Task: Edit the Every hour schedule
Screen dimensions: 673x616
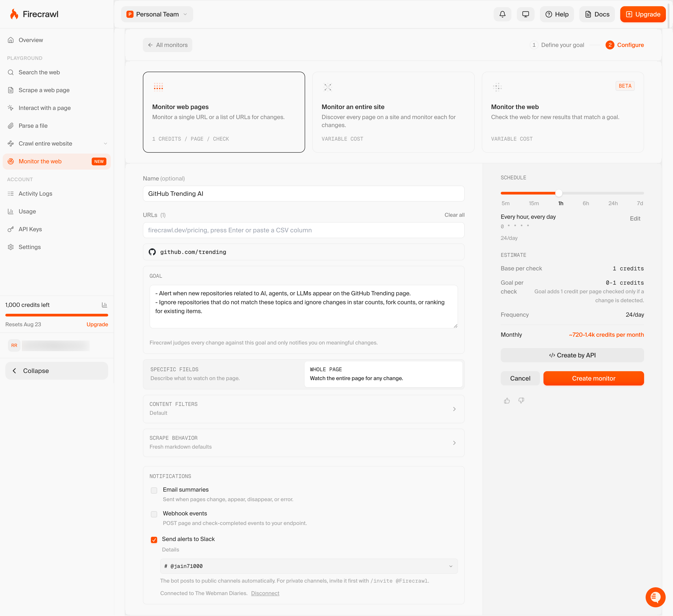Action: [x=635, y=219]
